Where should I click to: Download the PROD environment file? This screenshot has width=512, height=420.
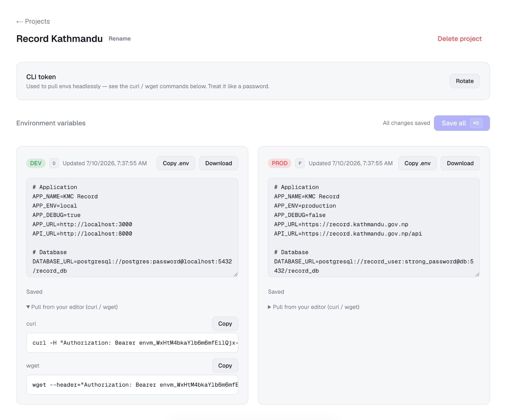(x=460, y=163)
